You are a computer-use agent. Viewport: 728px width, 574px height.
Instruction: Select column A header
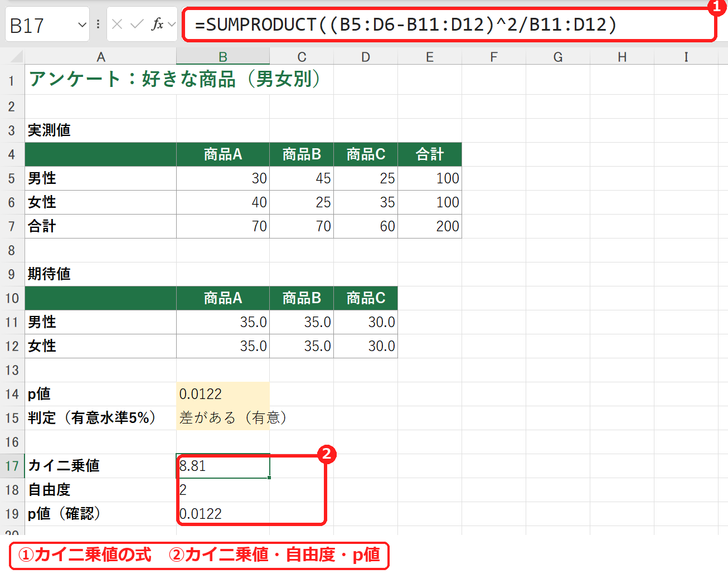coord(101,57)
